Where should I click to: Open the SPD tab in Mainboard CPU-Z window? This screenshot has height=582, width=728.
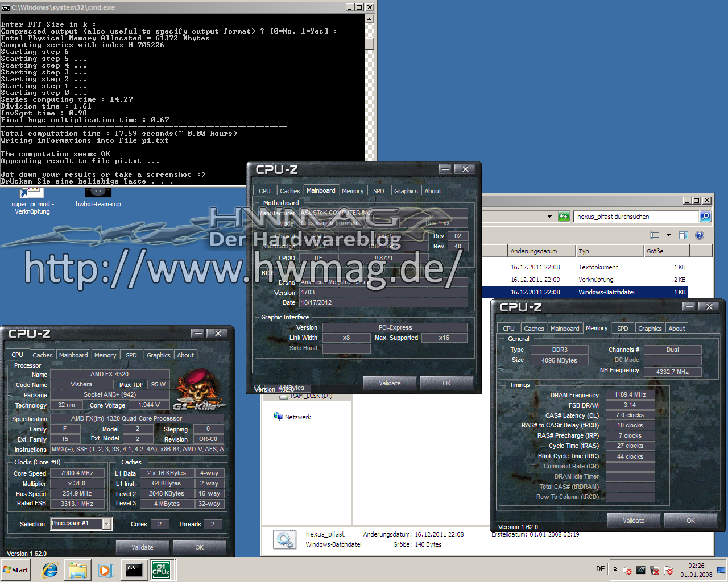(379, 191)
